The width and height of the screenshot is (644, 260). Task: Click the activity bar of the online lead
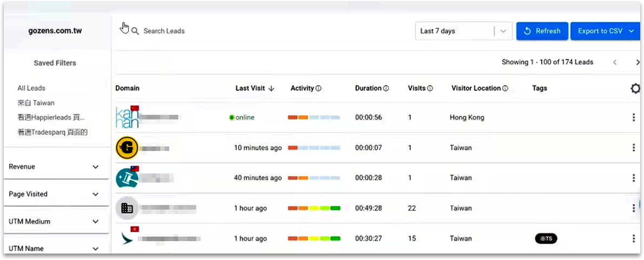click(x=314, y=117)
